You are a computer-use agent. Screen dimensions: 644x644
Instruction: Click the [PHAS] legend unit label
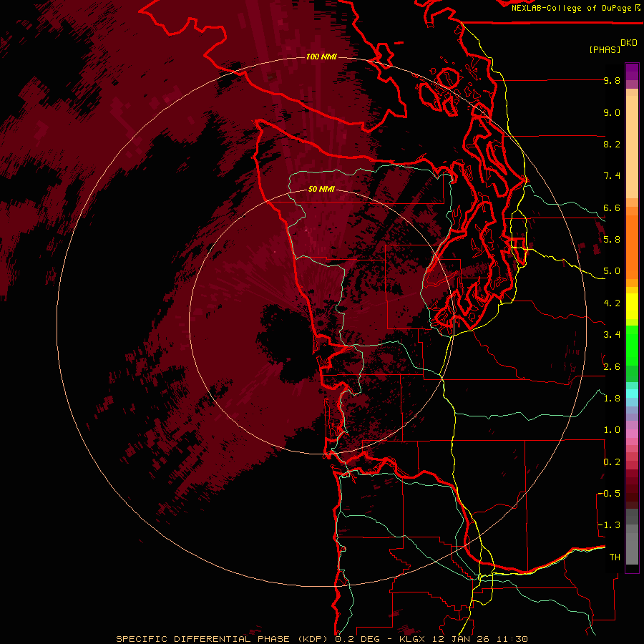pyautogui.click(x=605, y=49)
